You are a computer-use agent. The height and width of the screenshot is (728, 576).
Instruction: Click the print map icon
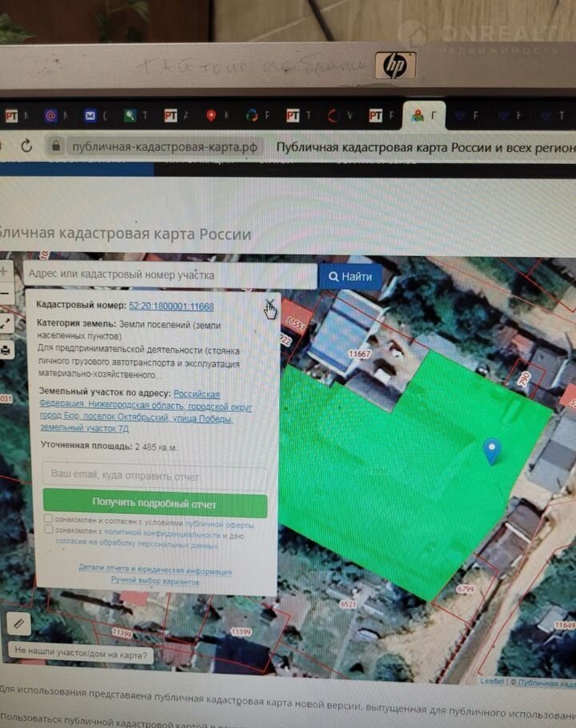pyautogui.click(x=5, y=350)
